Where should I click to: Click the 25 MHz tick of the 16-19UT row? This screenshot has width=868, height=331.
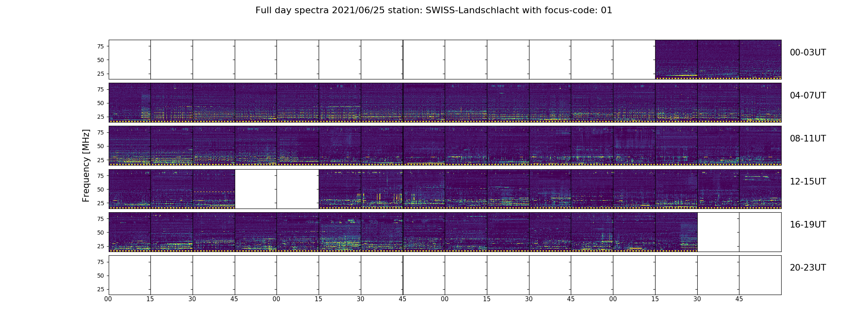[x=100, y=246]
